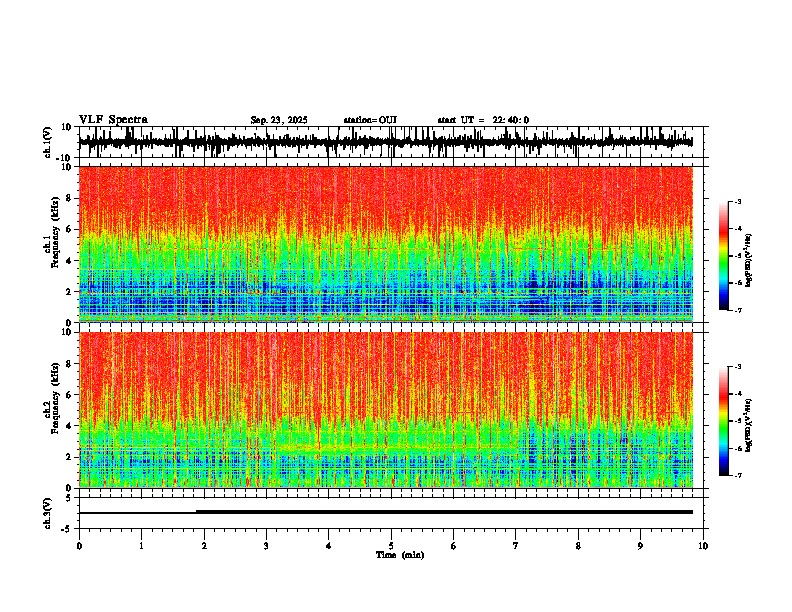The width and height of the screenshot is (792, 612).
Task: Click the 'ch.1(V)' axis label
Action: pyautogui.click(x=48, y=142)
